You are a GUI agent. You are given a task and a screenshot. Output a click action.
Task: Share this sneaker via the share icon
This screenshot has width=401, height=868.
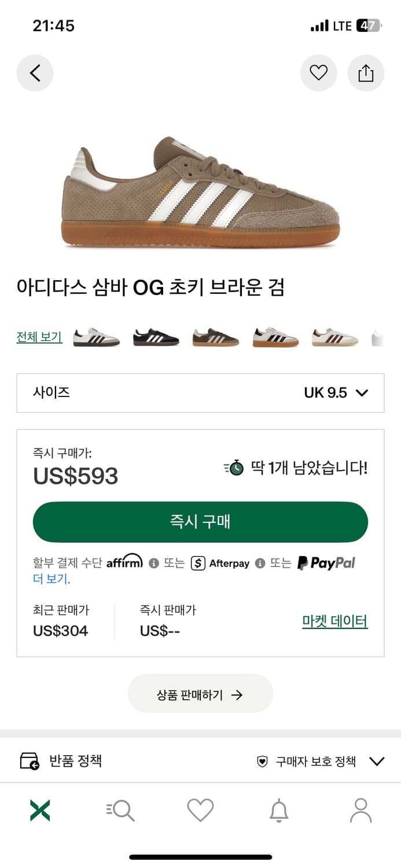pyautogui.click(x=366, y=73)
